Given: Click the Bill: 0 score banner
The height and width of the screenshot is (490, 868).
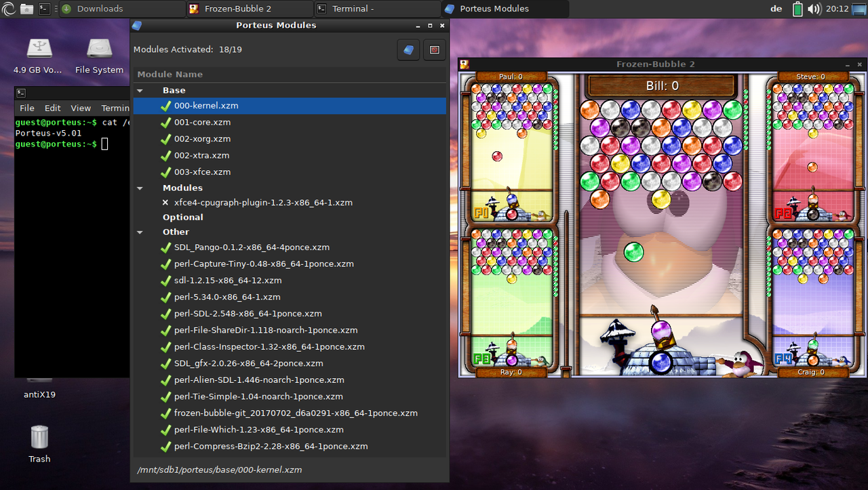Looking at the screenshot, I should [x=662, y=86].
